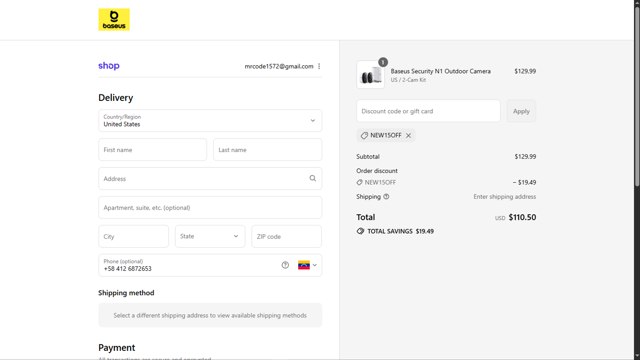Open the State dropdown
Screen dimensions: 640x360
pyautogui.click(x=210, y=236)
